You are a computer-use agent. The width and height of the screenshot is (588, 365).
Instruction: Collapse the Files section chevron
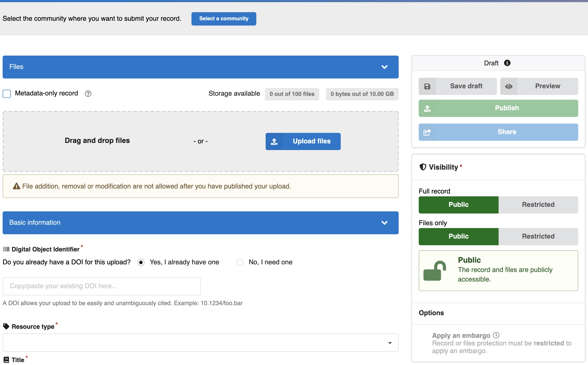point(384,67)
